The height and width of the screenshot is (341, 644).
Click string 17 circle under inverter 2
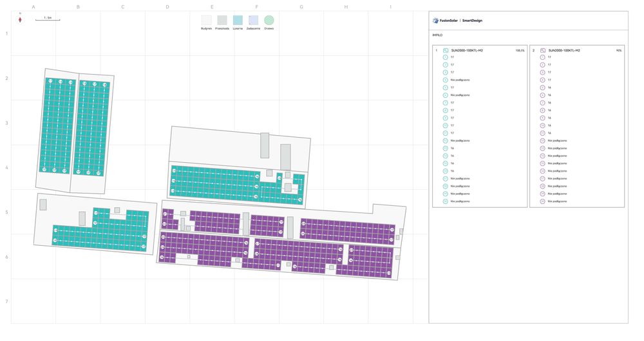(x=542, y=179)
